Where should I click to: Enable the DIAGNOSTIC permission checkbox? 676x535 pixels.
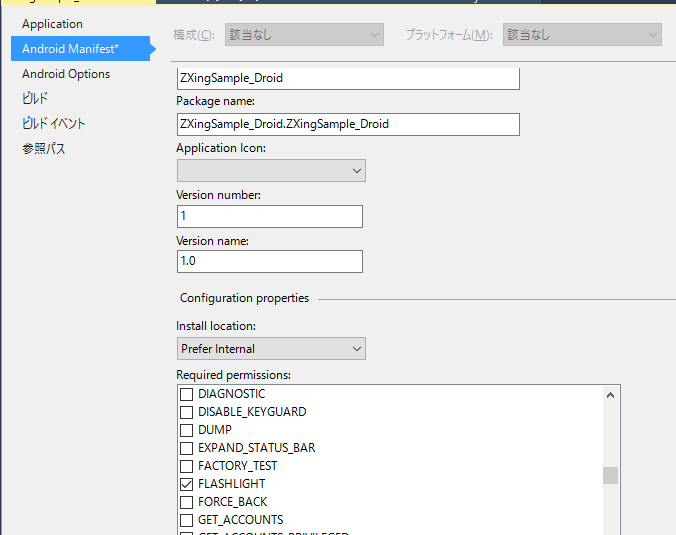[186, 394]
